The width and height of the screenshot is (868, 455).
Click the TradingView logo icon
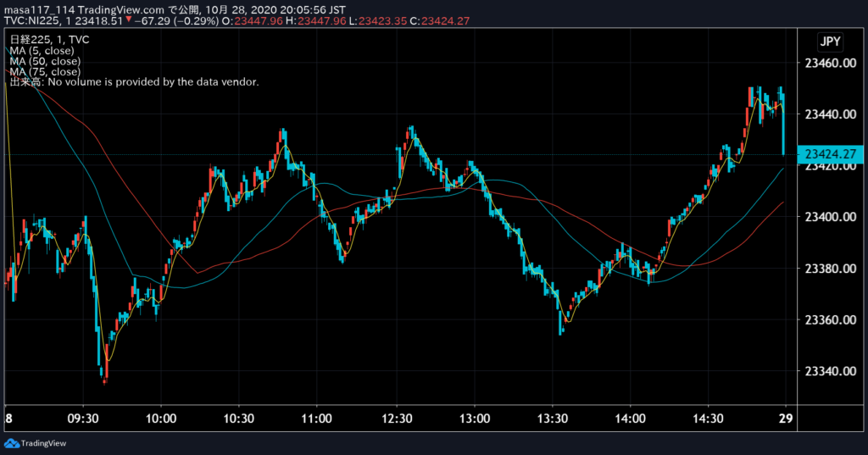click(12, 443)
